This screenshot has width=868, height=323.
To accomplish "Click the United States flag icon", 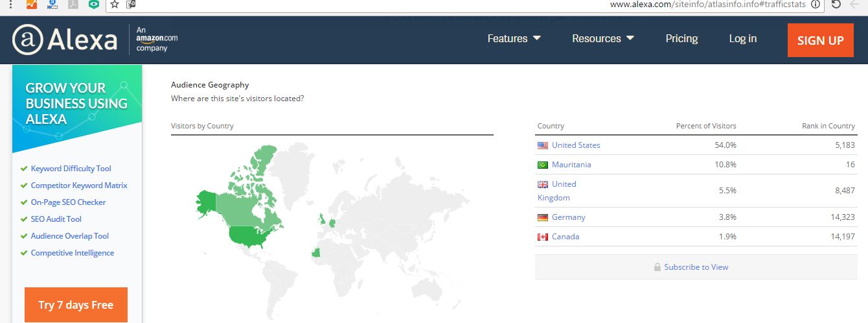I will 543,145.
